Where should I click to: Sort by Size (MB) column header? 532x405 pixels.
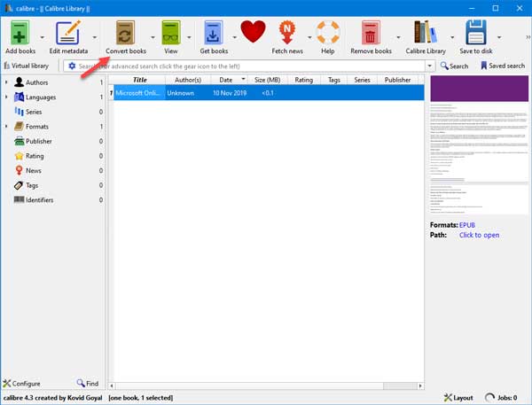(x=268, y=80)
